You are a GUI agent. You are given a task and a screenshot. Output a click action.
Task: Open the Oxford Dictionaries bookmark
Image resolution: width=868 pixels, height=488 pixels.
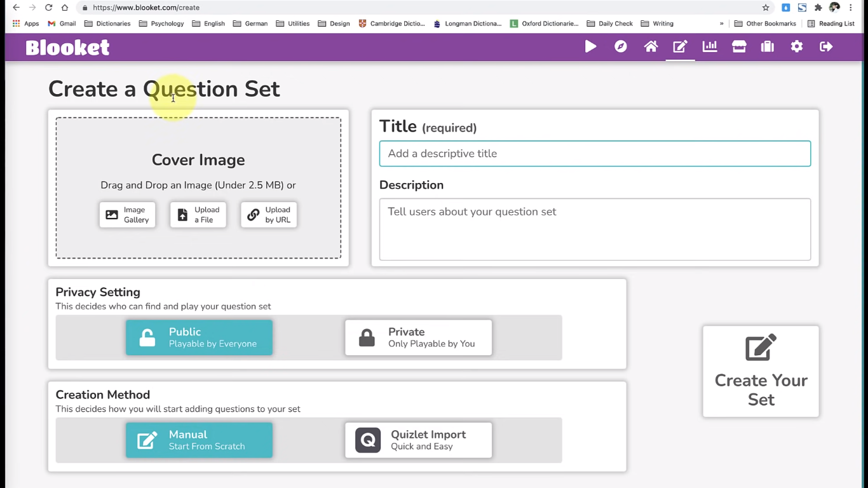(x=544, y=24)
